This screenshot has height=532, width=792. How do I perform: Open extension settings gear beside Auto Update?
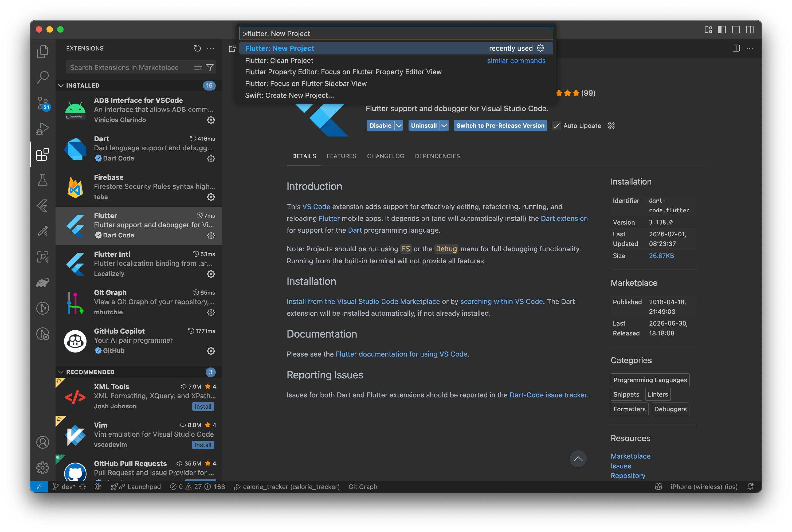(x=611, y=126)
